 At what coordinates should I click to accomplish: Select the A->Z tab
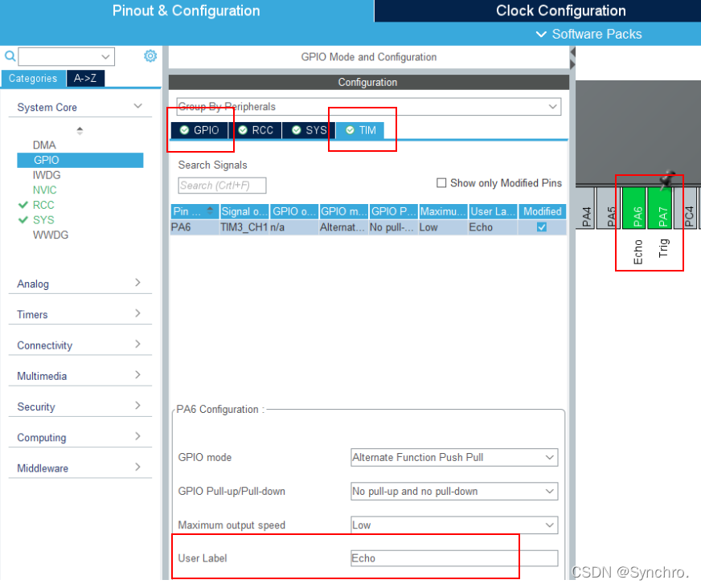coord(85,78)
